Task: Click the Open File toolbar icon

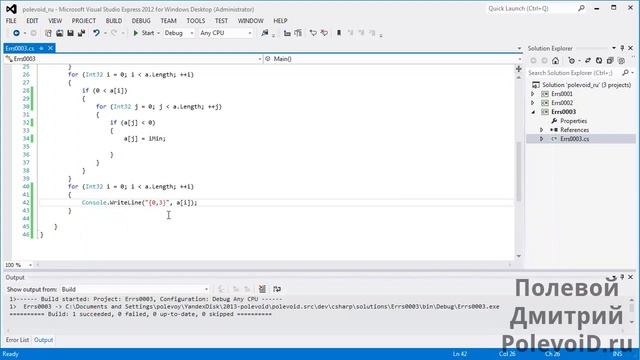Action: tap(60, 33)
